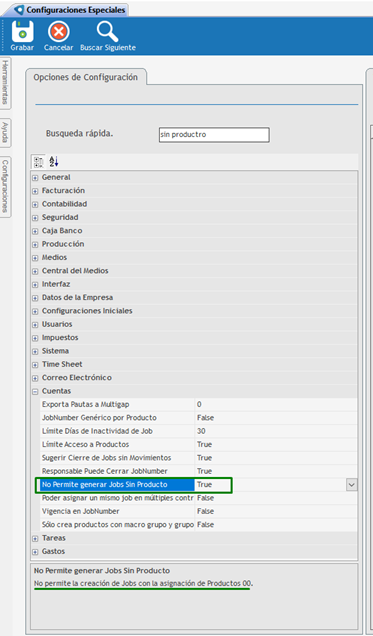The width and height of the screenshot is (373, 636).
Task: Select JobNumber Genérico por Producto row
Action: [199, 418]
